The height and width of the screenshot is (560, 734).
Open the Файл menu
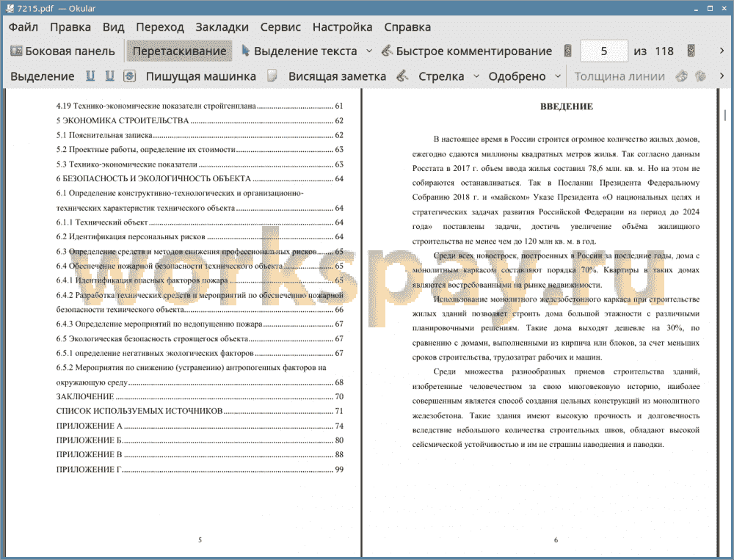(x=23, y=27)
